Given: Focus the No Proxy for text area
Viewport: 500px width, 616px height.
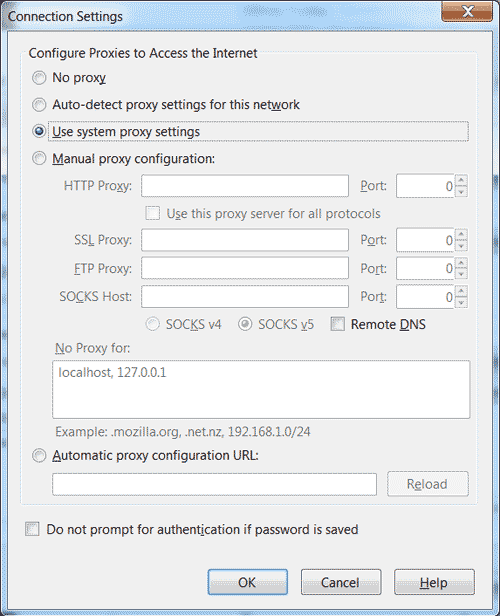Looking at the screenshot, I should [x=261, y=389].
